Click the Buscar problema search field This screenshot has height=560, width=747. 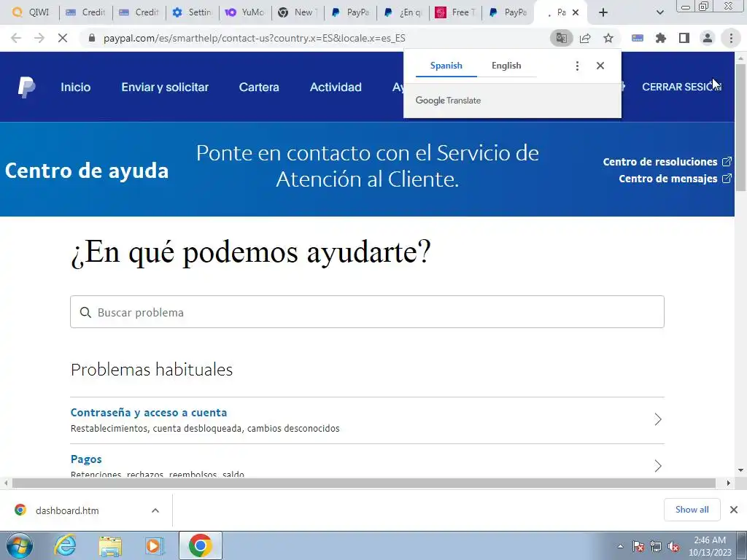pos(367,312)
